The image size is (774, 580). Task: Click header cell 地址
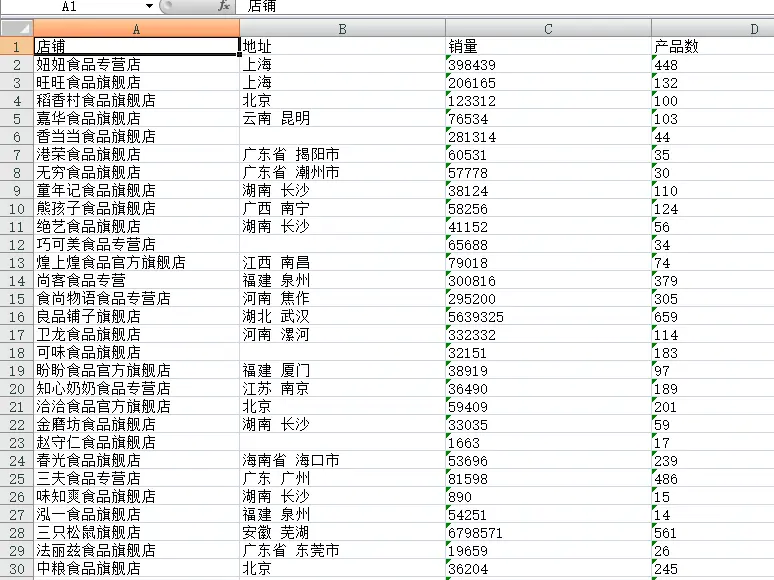click(x=343, y=46)
